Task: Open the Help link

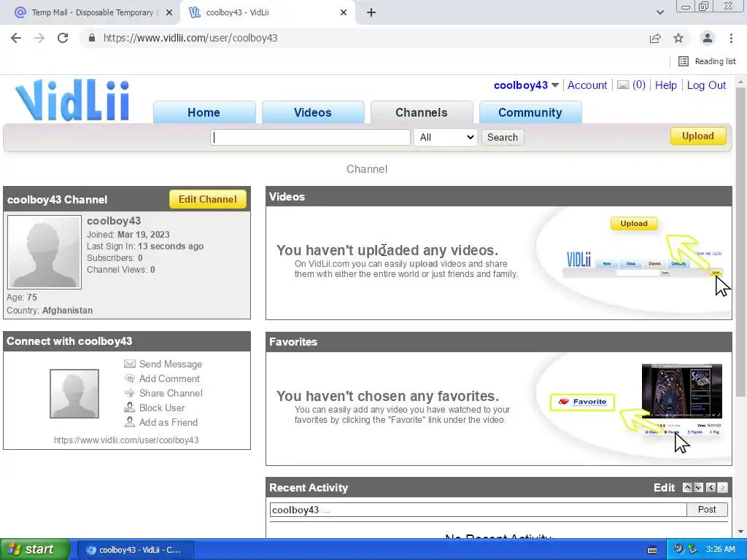Action: pyautogui.click(x=665, y=85)
